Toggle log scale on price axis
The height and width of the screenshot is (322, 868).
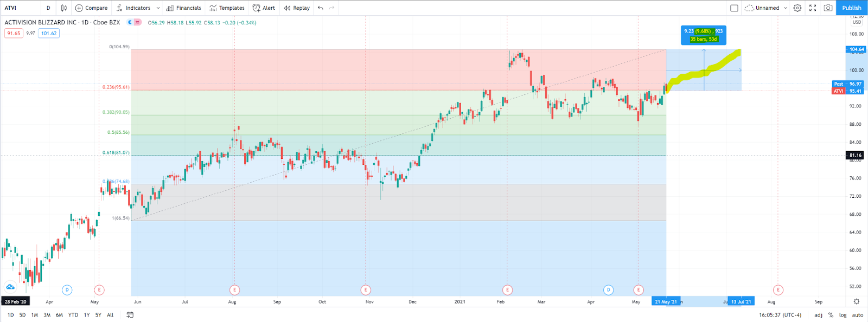tap(843, 315)
